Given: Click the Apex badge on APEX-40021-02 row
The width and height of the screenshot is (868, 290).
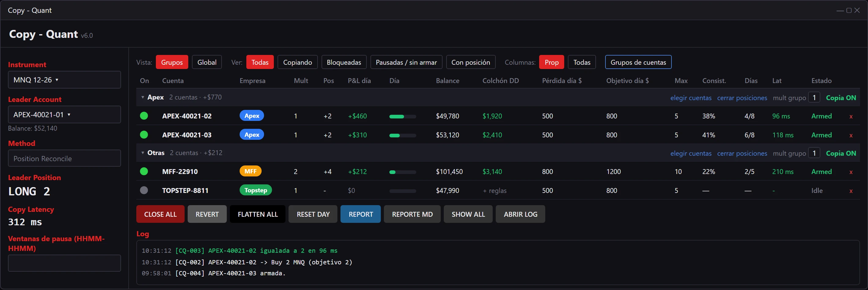Looking at the screenshot, I should click(252, 115).
